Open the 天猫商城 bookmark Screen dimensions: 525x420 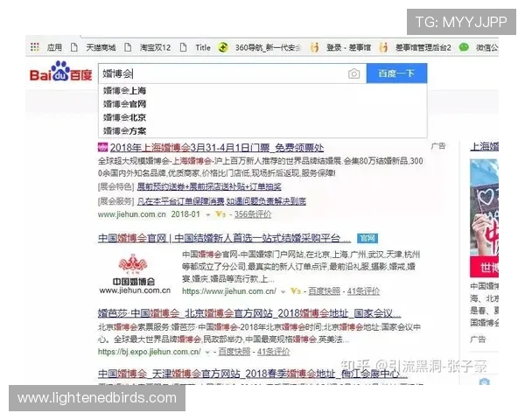click(101, 47)
